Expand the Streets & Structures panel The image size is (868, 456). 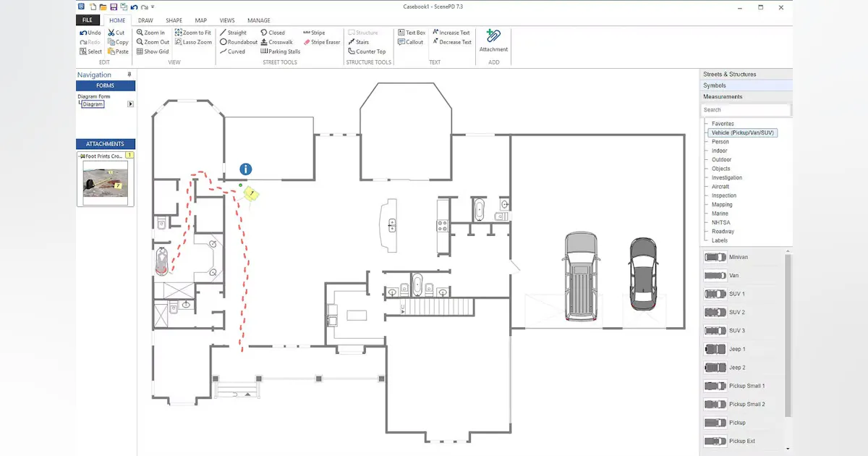[x=746, y=75]
